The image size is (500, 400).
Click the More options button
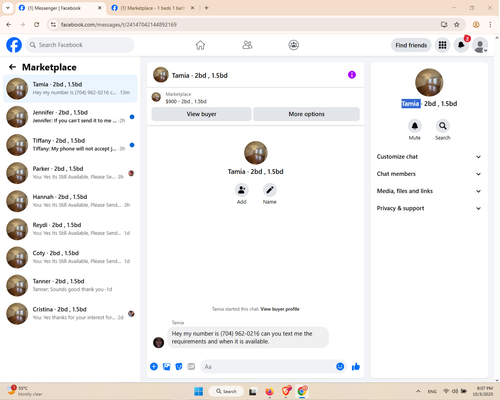tap(306, 114)
